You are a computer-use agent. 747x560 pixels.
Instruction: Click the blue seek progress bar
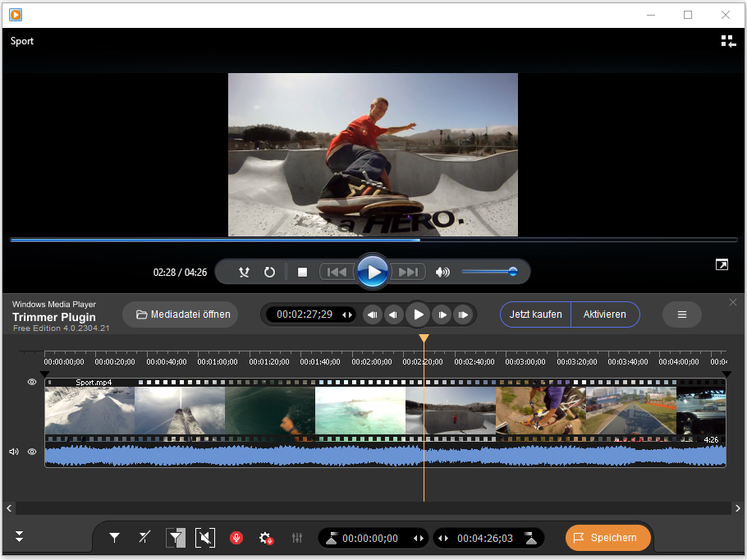(373, 241)
